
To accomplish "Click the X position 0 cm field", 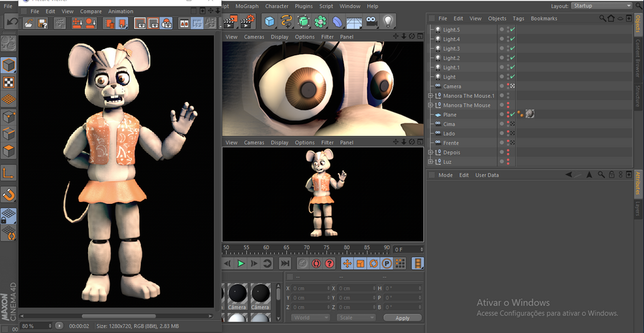I will click(x=311, y=288).
